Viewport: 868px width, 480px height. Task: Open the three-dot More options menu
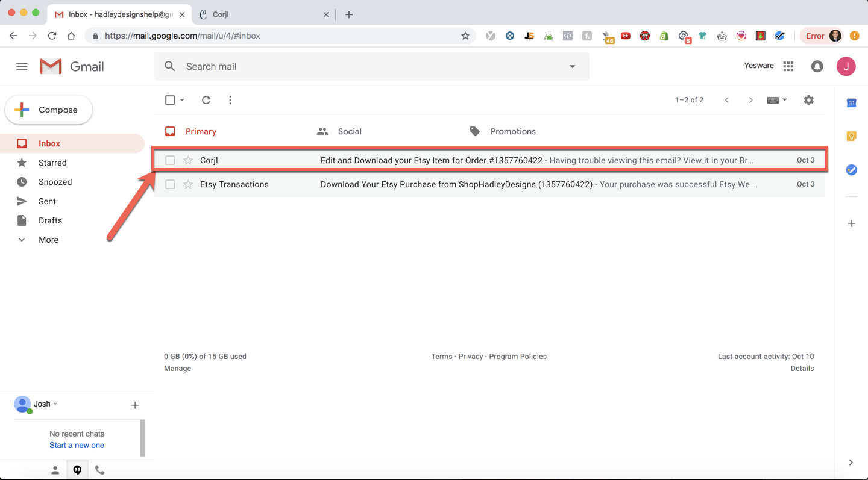[x=230, y=100]
